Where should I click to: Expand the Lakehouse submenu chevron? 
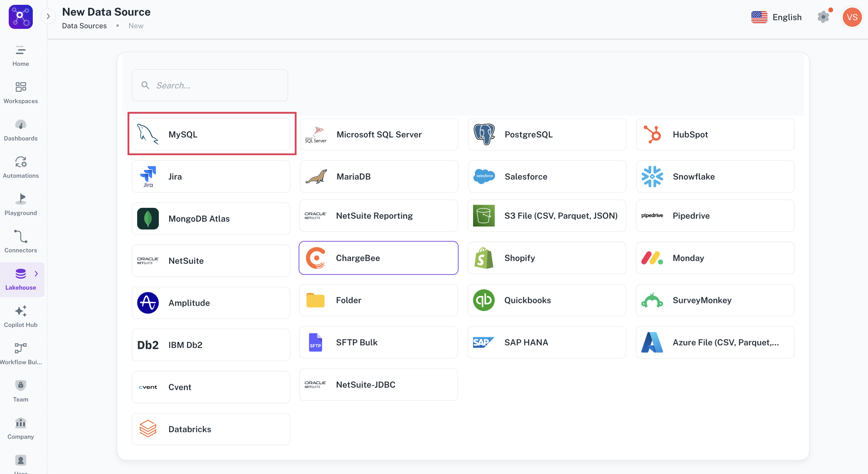(x=36, y=274)
